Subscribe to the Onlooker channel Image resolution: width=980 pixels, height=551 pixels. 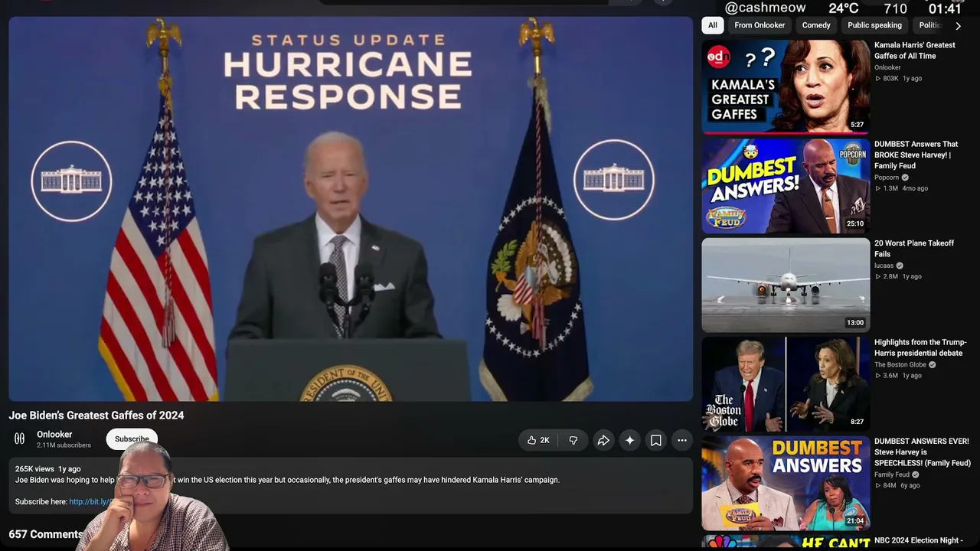tap(132, 439)
